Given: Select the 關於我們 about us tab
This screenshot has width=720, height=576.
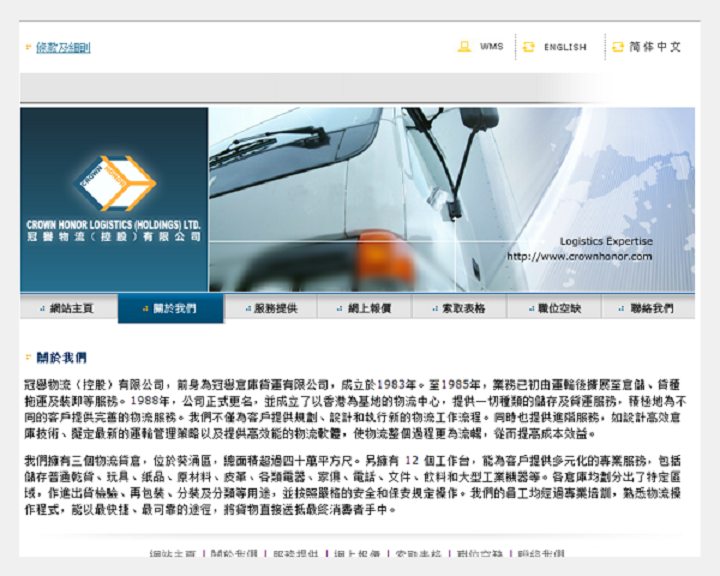Looking at the screenshot, I should 171,308.
